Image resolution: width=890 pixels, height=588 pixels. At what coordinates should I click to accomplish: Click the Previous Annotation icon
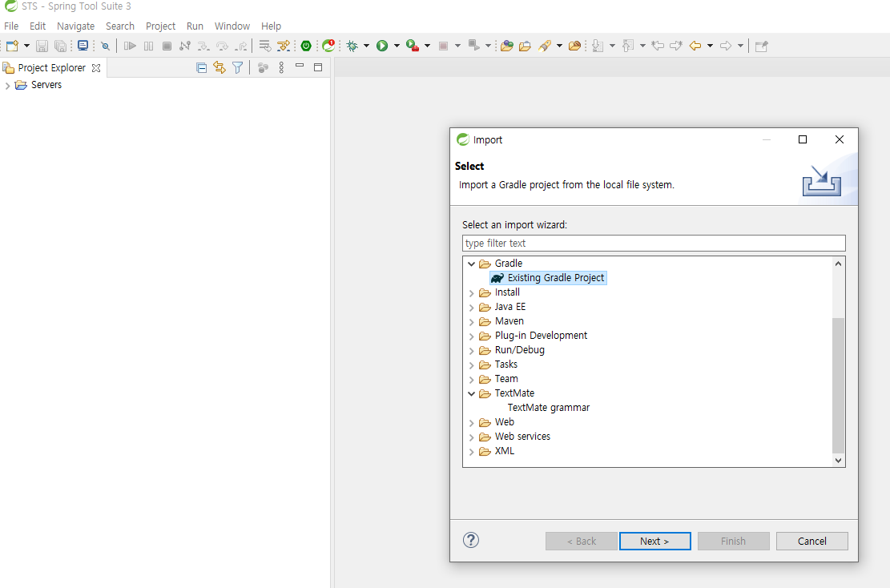(x=628, y=46)
